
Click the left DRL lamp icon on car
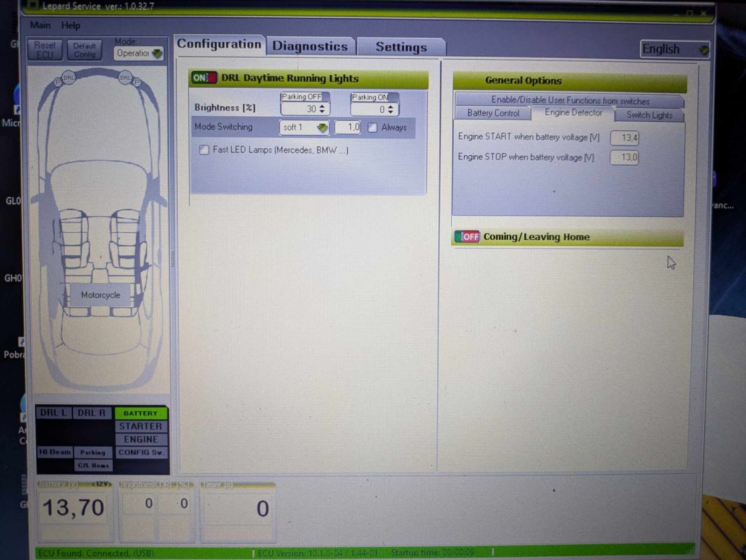[69, 78]
